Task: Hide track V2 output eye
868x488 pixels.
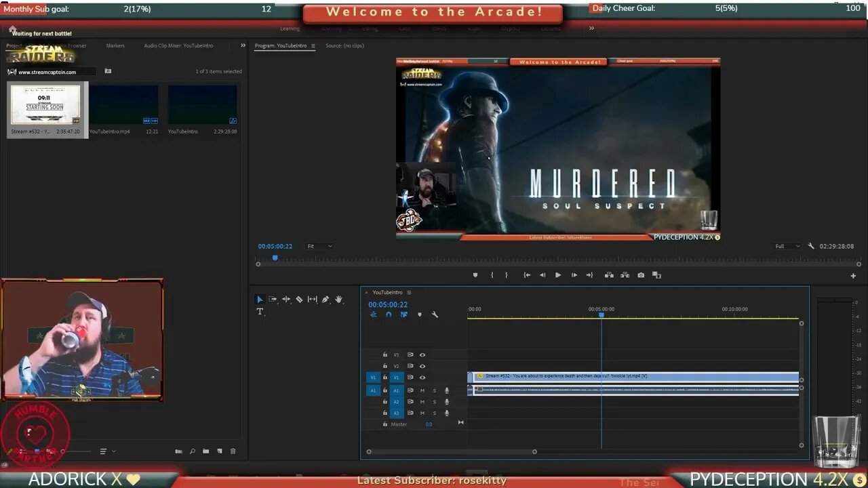Action: tap(422, 366)
